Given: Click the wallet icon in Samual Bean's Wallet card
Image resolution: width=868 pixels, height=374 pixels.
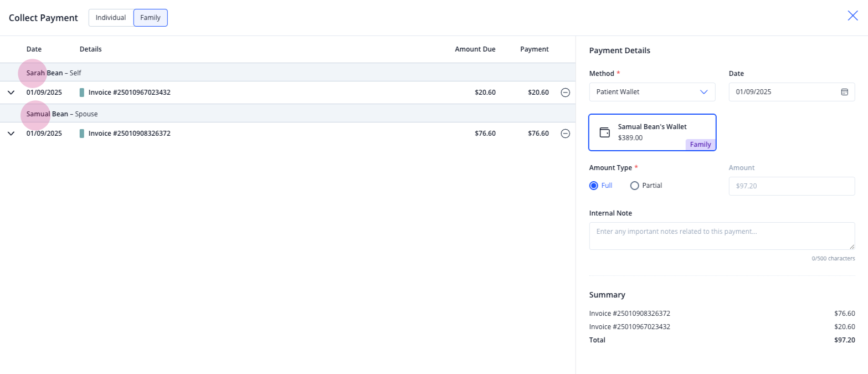Looking at the screenshot, I should coord(605,132).
